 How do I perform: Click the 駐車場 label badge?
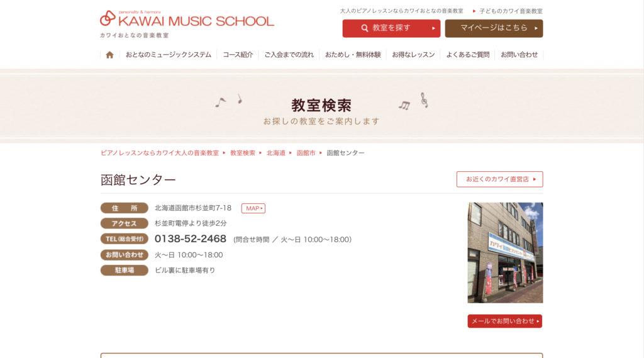[125, 270]
